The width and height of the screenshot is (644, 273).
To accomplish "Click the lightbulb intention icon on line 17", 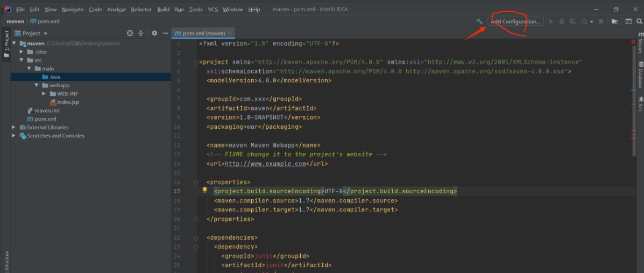I will pyautogui.click(x=204, y=191).
